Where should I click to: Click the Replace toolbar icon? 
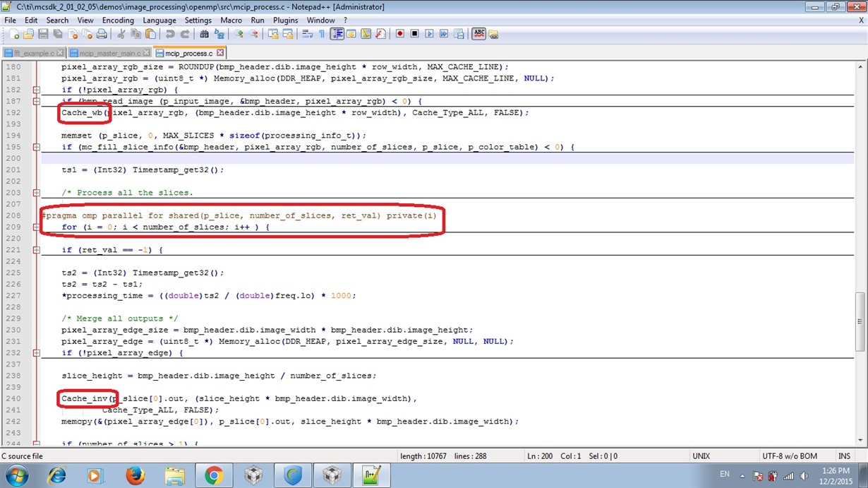[219, 34]
